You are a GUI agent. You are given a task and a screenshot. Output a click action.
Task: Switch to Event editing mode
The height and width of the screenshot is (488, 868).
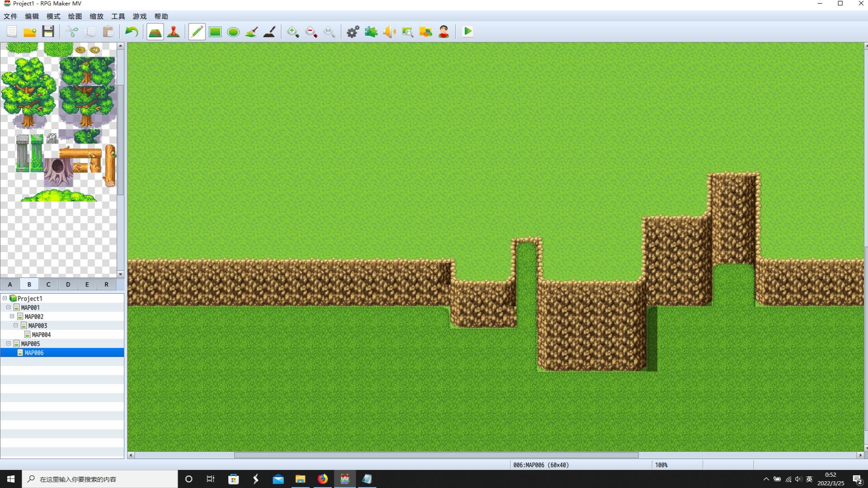[x=174, y=32]
